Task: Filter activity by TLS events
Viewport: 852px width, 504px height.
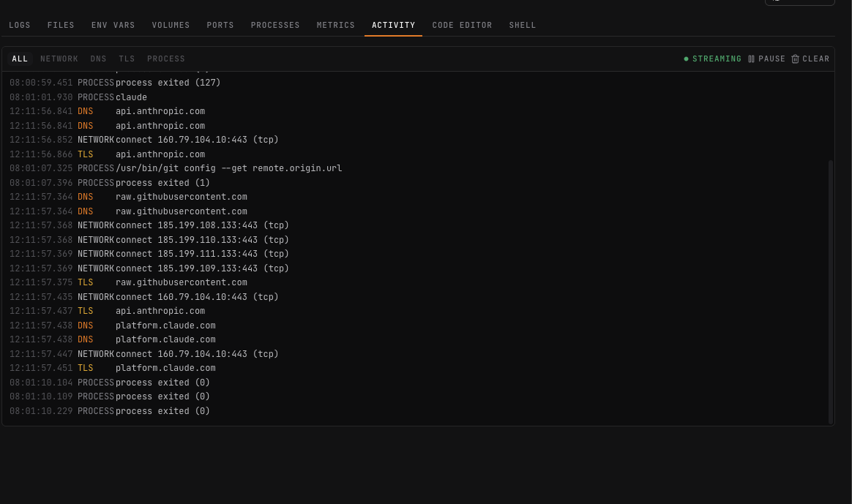Action: point(127,59)
